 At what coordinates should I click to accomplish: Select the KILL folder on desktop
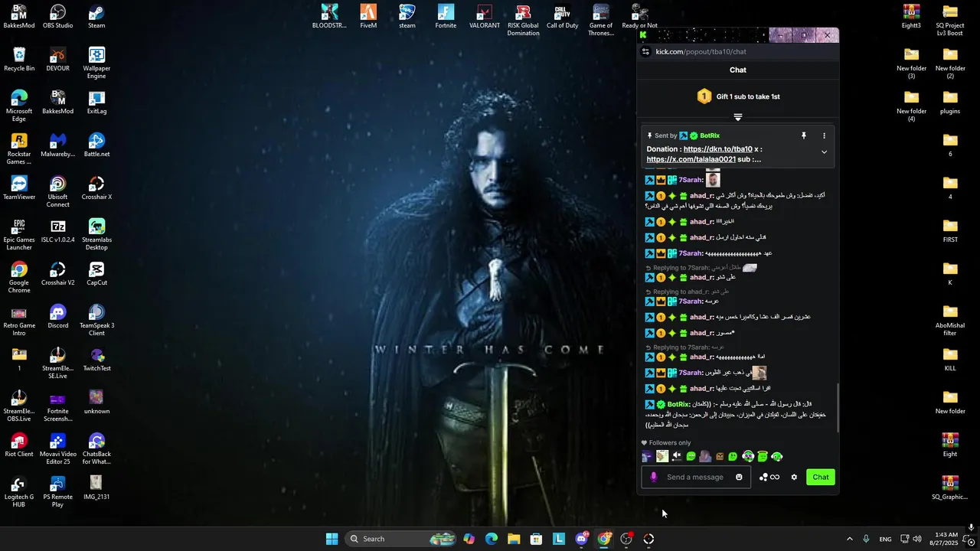tap(950, 360)
